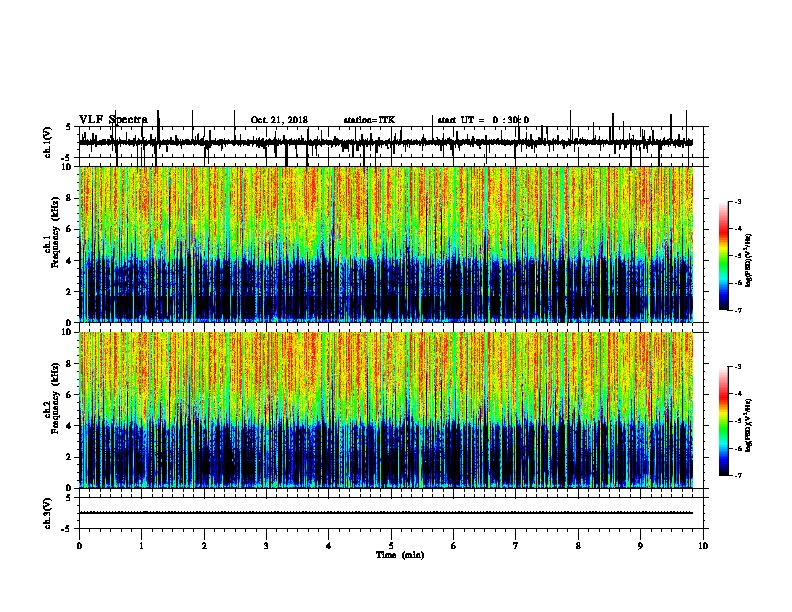
Task: Click the ch.2 color bar log(PSD) unit label
Action: (748, 425)
